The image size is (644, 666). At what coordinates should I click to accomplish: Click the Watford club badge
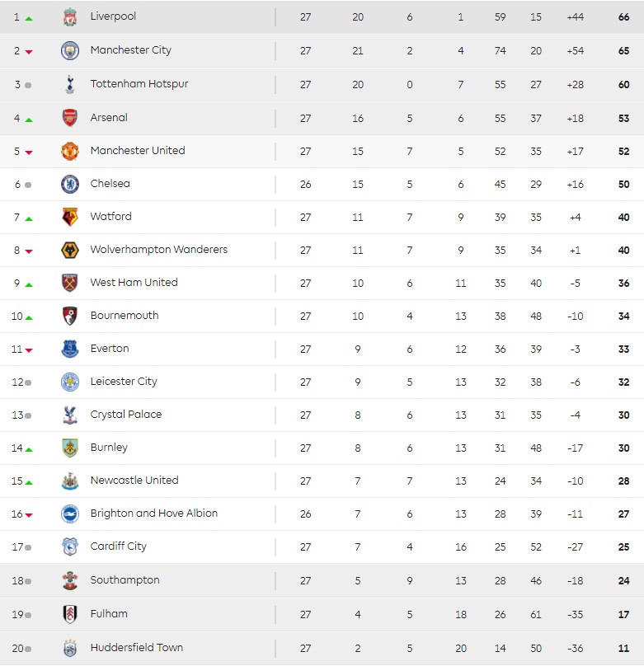pos(70,217)
